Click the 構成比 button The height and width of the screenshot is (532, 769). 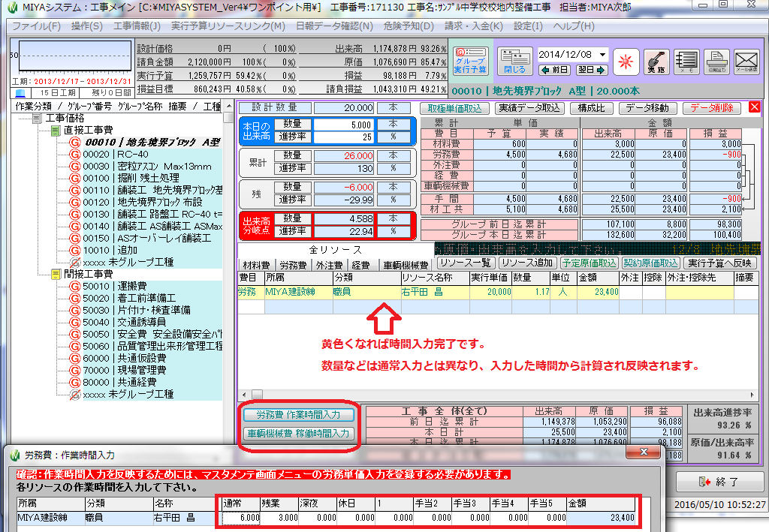pos(592,108)
